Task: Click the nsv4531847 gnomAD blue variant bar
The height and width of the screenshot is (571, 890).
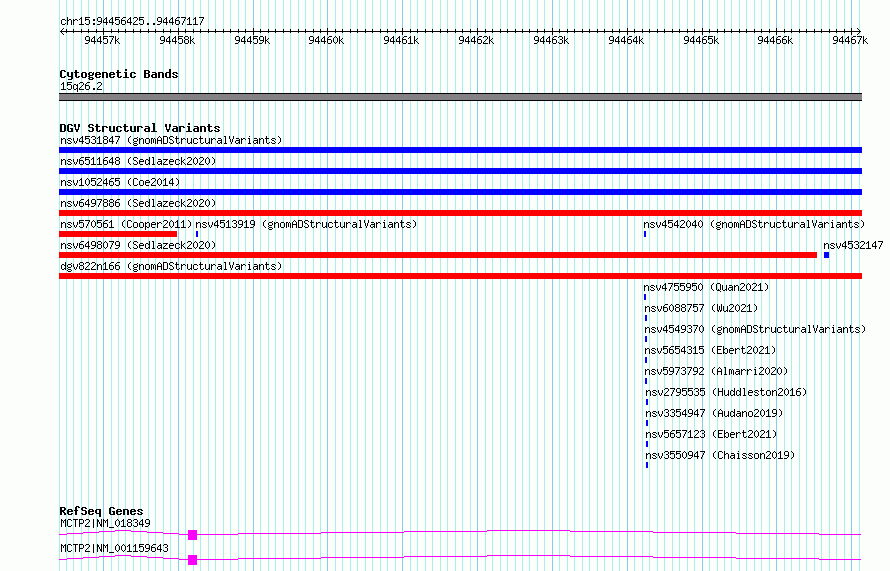Action: click(460, 150)
